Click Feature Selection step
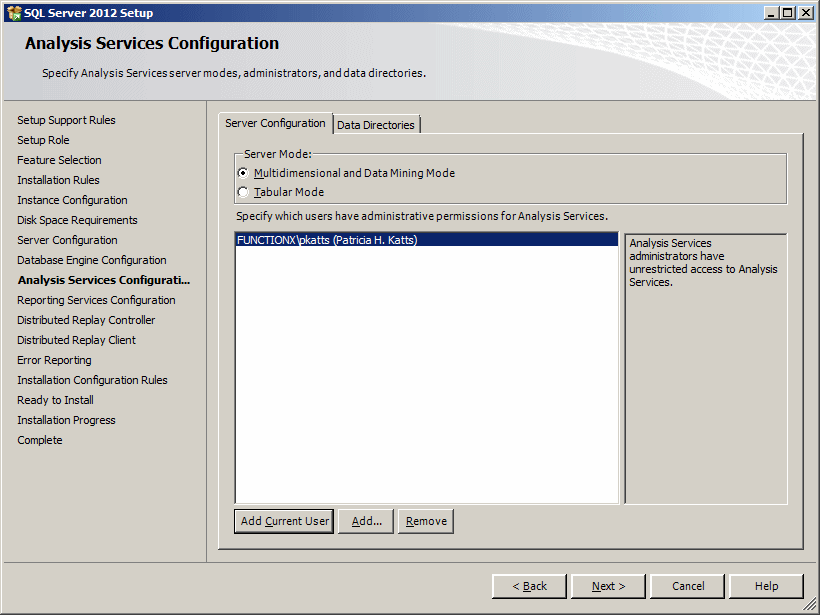820x615 pixels. (59, 160)
